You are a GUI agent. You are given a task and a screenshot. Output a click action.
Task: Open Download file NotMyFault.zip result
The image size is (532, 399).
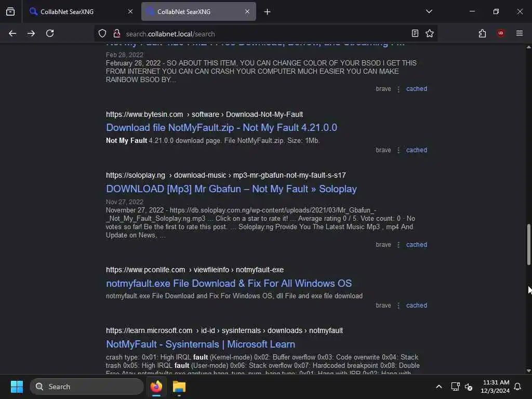(221, 128)
